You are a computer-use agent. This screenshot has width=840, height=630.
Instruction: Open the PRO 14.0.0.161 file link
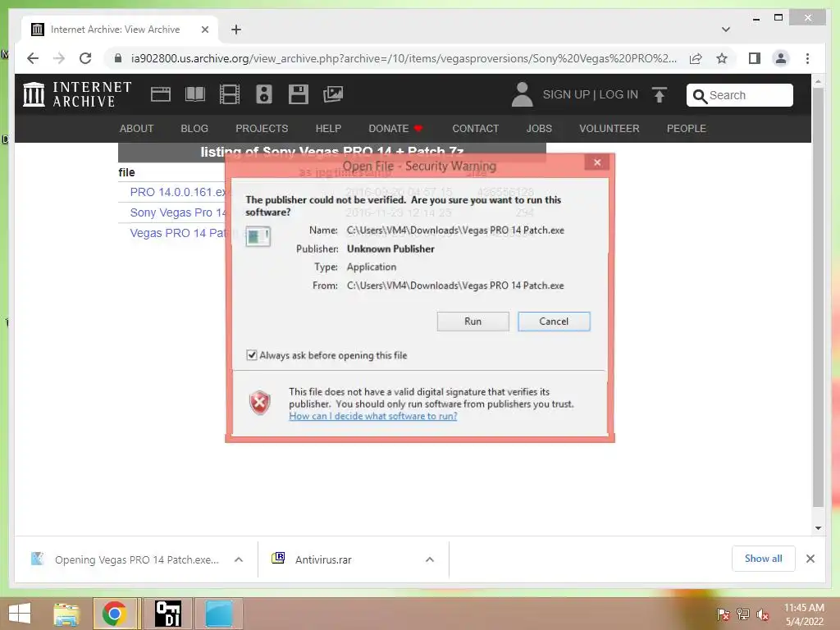177,192
